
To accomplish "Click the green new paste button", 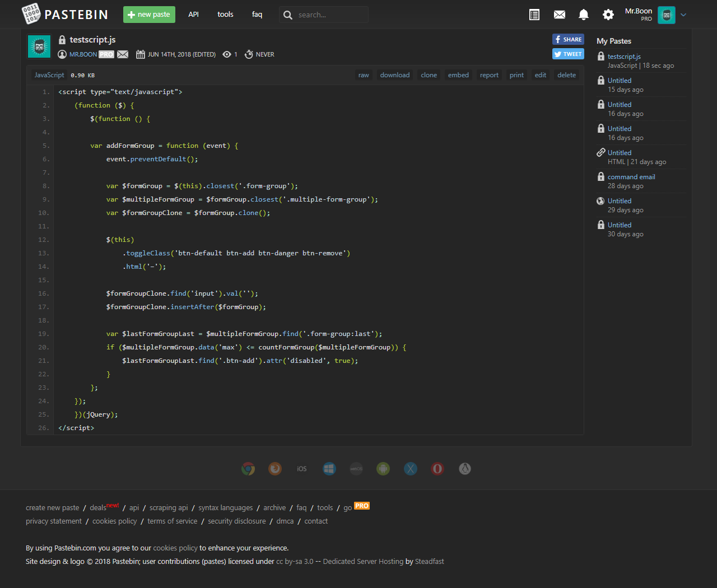I will (149, 15).
